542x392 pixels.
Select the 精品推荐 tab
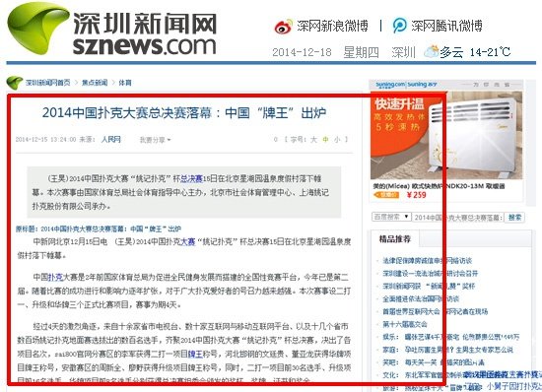395,239
